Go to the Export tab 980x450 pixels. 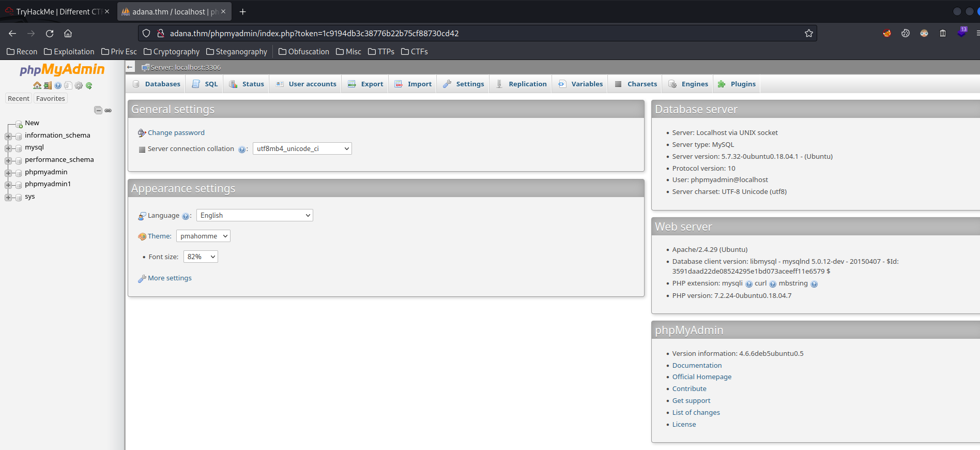coord(365,84)
